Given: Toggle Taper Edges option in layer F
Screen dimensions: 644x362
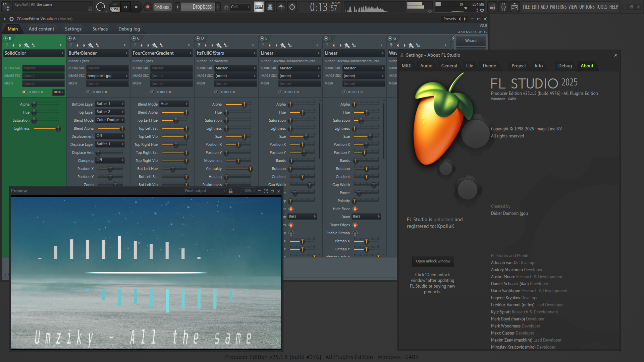Looking at the screenshot, I should (x=355, y=225).
